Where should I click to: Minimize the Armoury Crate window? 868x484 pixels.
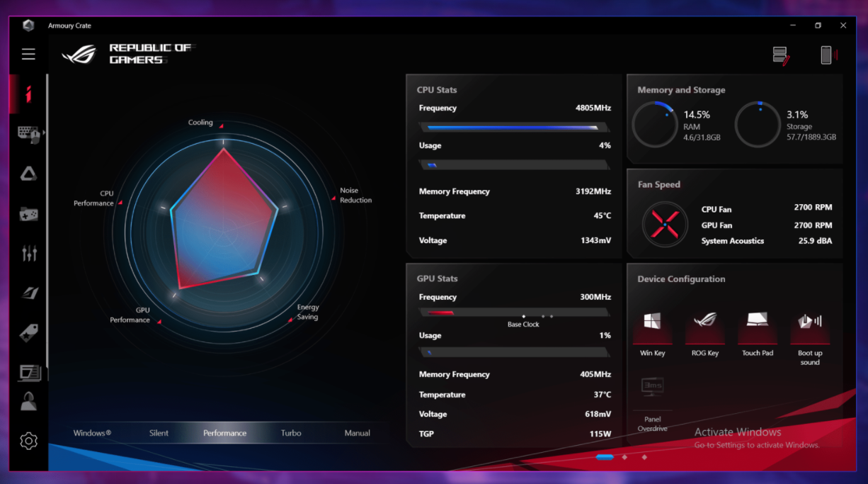792,26
